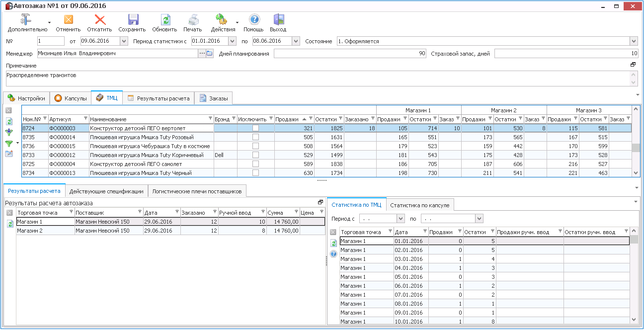Screen dimensions: 644x330
Task: Click ellipsis button in Менеджер field
Action: (202, 53)
